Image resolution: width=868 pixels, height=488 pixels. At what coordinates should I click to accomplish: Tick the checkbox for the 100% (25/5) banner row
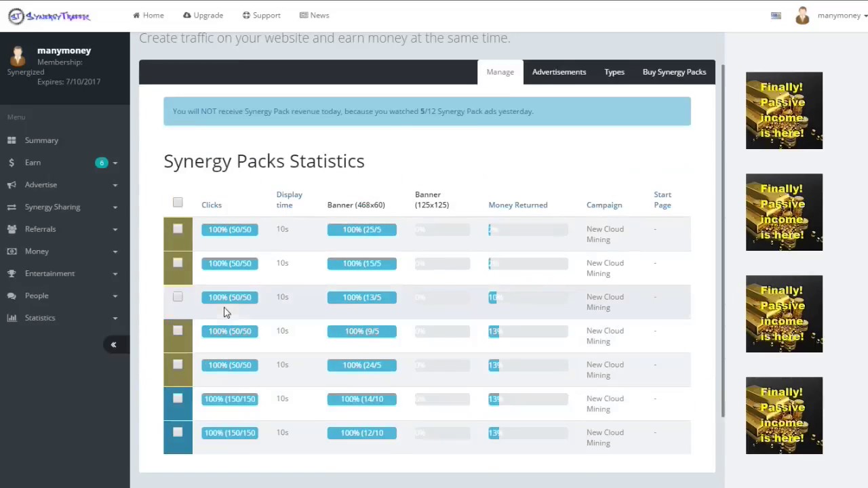pos(178,229)
